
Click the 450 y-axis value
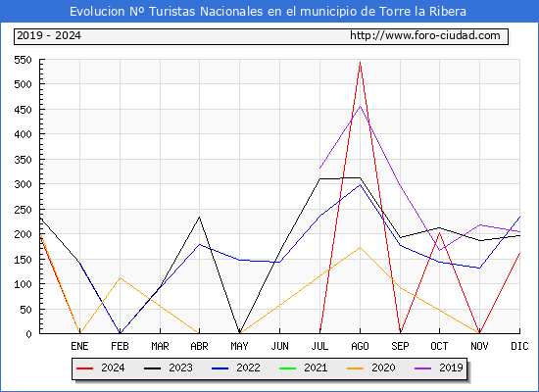[x=23, y=110]
